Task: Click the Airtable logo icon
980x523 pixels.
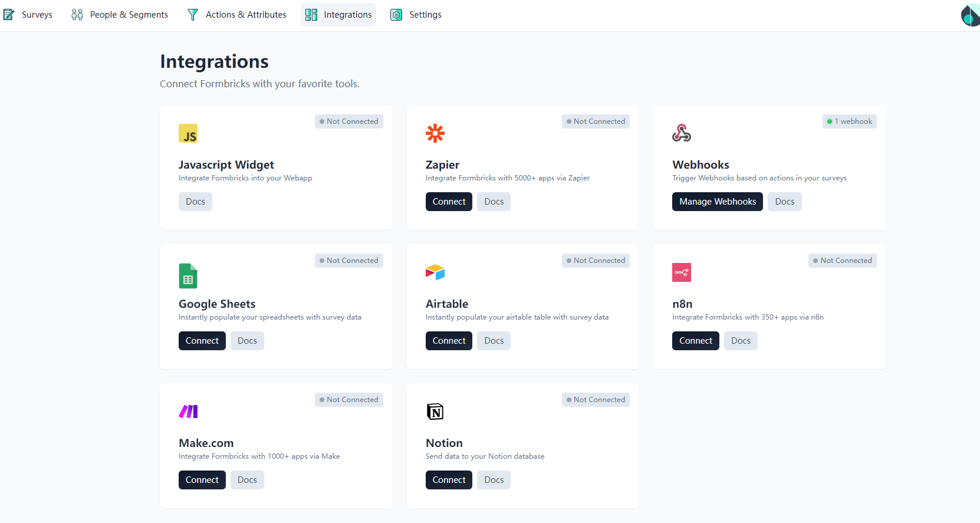Action: coord(435,272)
